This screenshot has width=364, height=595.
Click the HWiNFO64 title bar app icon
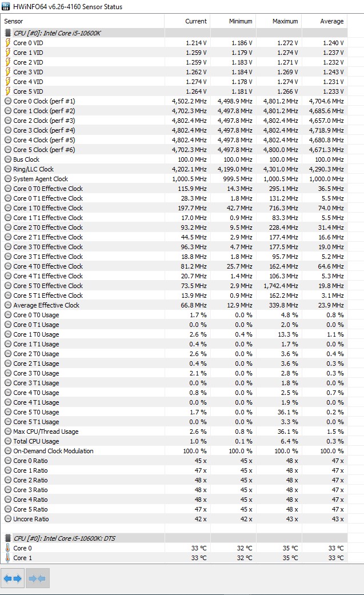pos(6,6)
